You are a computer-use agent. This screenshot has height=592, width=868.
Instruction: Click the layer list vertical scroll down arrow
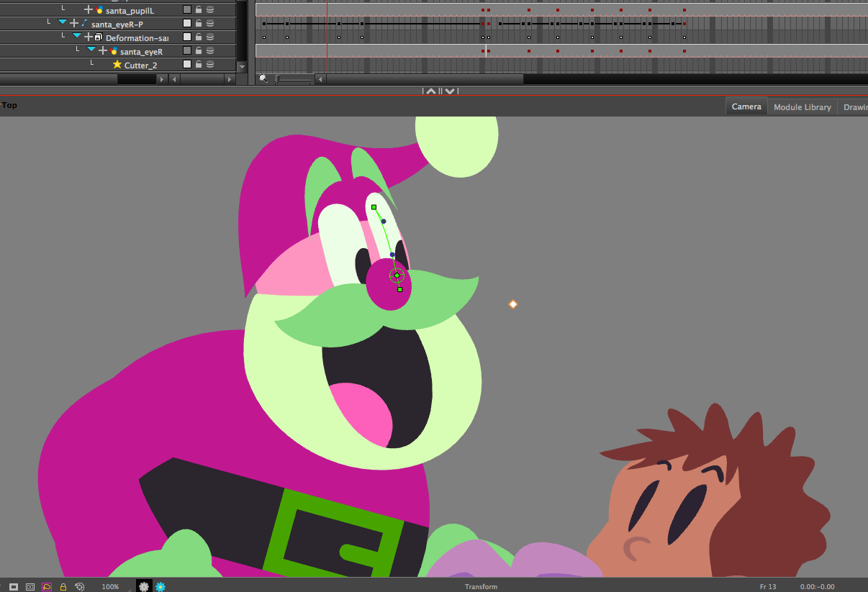coord(242,66)
